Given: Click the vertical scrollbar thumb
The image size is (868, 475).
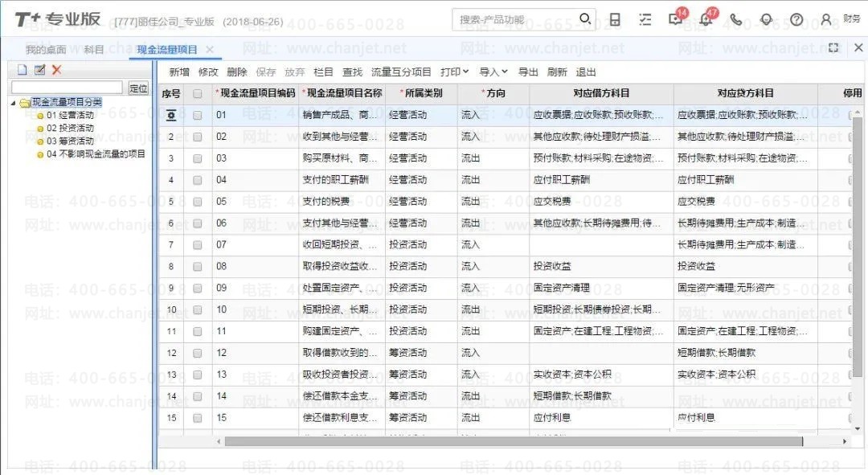Looking at the screenshot, I should click(857, 247).
